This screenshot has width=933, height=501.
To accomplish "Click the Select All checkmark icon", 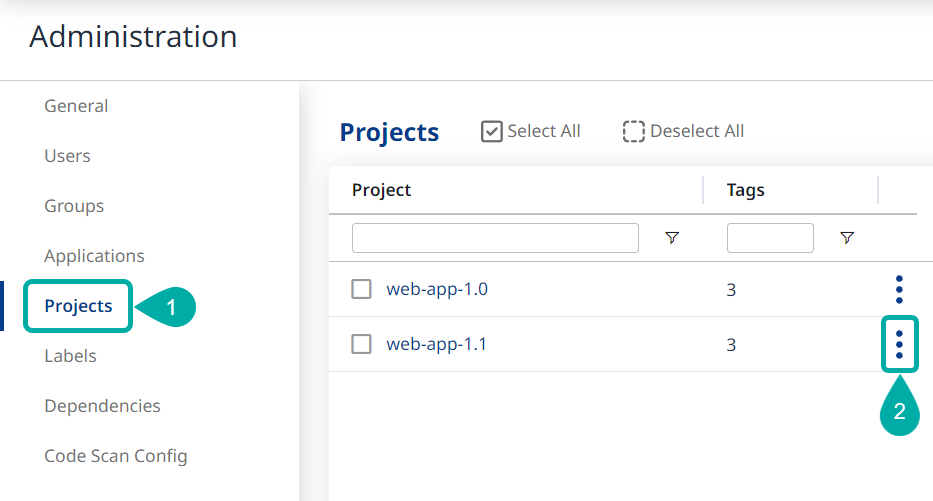I will (491, 132).
